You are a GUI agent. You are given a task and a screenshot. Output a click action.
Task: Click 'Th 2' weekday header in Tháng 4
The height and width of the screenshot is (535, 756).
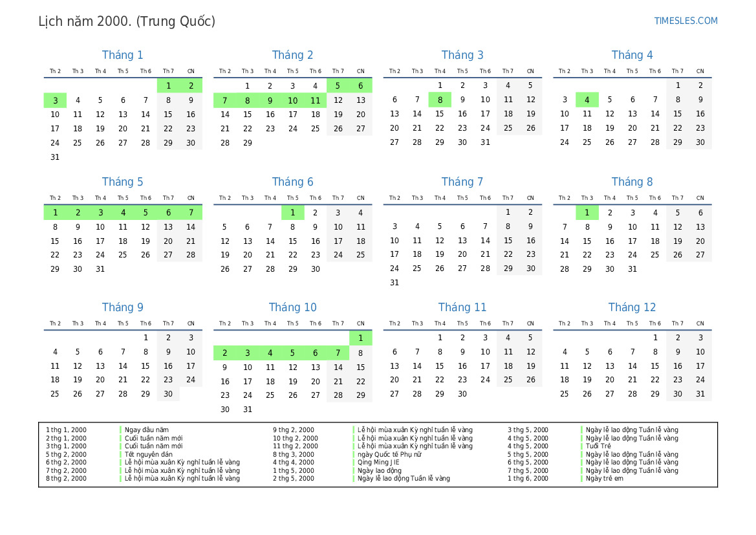[x=564, y=71]
